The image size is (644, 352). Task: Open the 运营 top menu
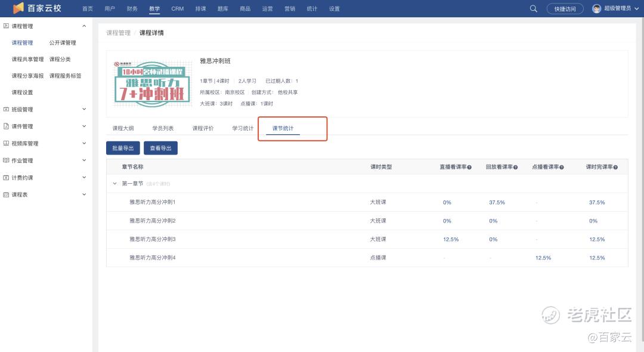[267, 8]
